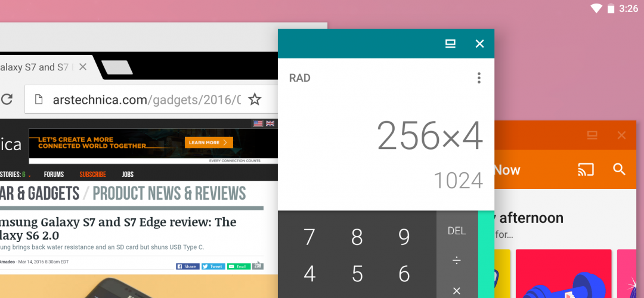
Task: Open search in the orange app
Action: (619, 169)
